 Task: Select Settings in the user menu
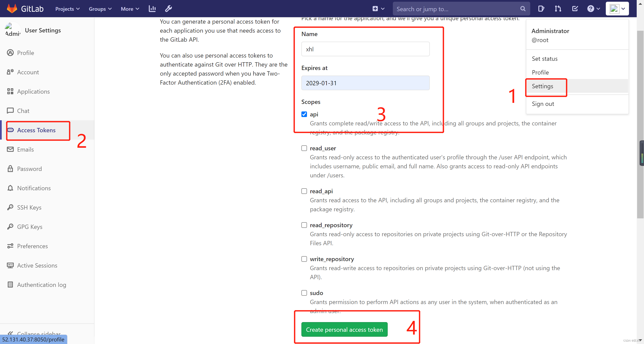[542, 86]
